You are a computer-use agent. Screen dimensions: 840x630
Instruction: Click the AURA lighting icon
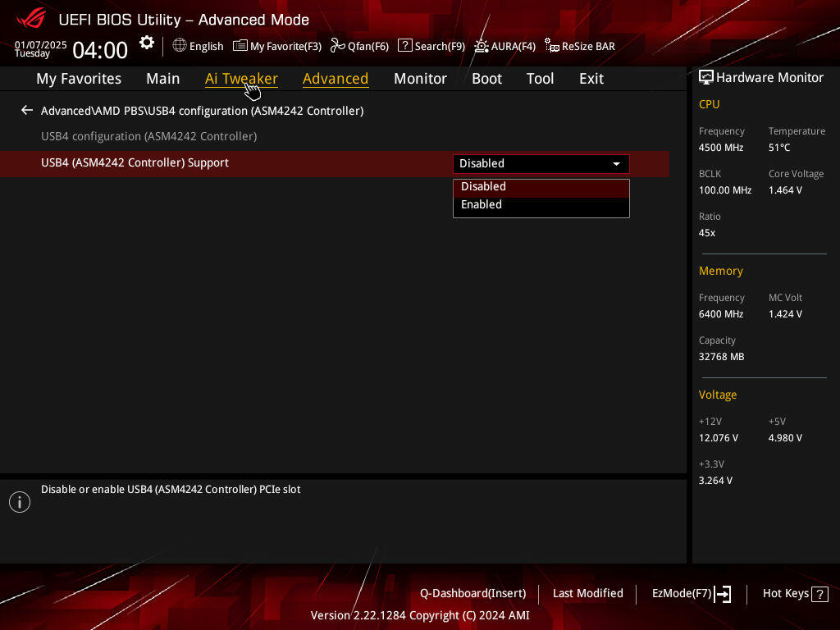click(481, 46)
